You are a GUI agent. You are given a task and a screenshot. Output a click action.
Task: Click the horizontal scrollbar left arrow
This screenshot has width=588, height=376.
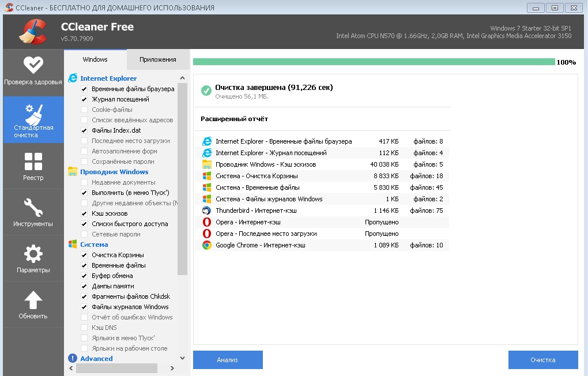coord(71,368)
